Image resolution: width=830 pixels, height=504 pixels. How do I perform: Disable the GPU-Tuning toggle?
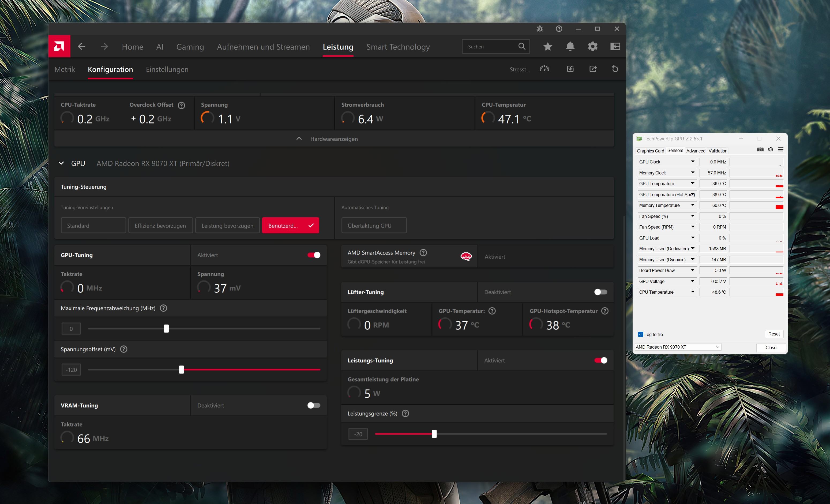[314, 255]
